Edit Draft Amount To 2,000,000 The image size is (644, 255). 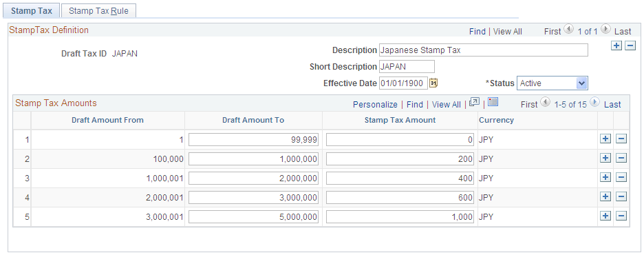point(253,178)
